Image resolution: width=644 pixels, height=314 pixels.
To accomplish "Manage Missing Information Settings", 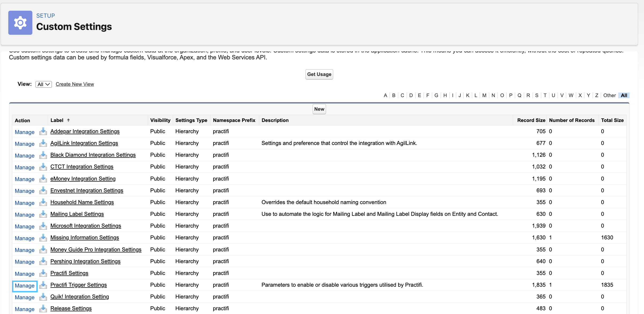I will pyautogui.click(x=25, y=238).
